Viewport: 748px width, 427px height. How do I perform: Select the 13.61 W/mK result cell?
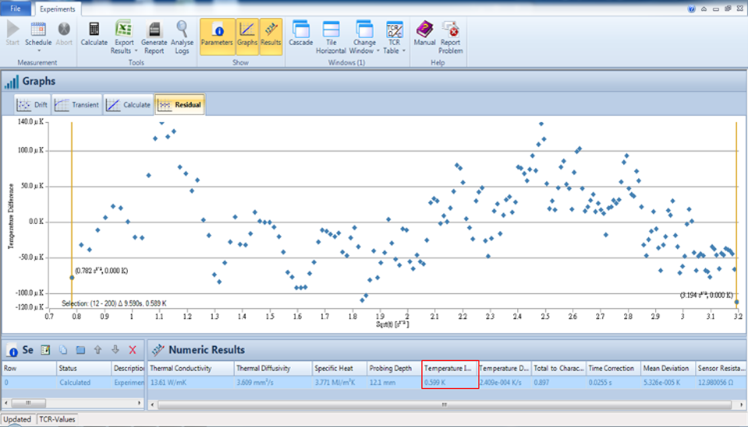point(191,382)
